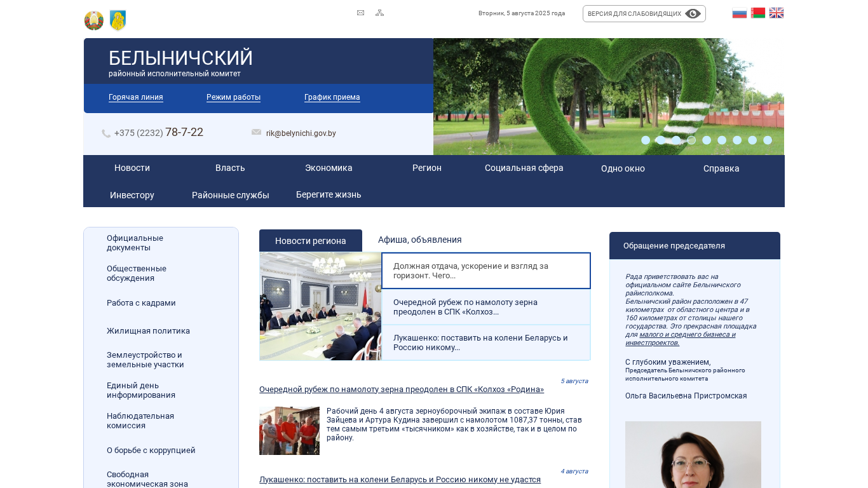Click the Belarus national emblem icon
Image resolution: width=868 pixels, height=488 pixels.
coord(93,20)
